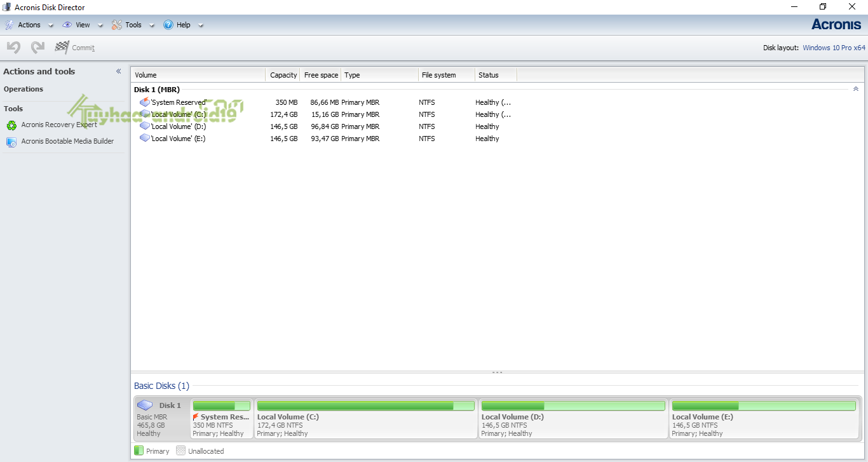Select the 'System Reserved' volume row

[x=498, y=102]
